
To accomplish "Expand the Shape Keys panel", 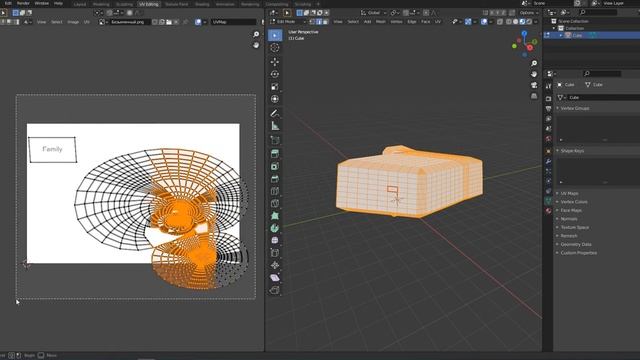I will click(x=572, y=151).
